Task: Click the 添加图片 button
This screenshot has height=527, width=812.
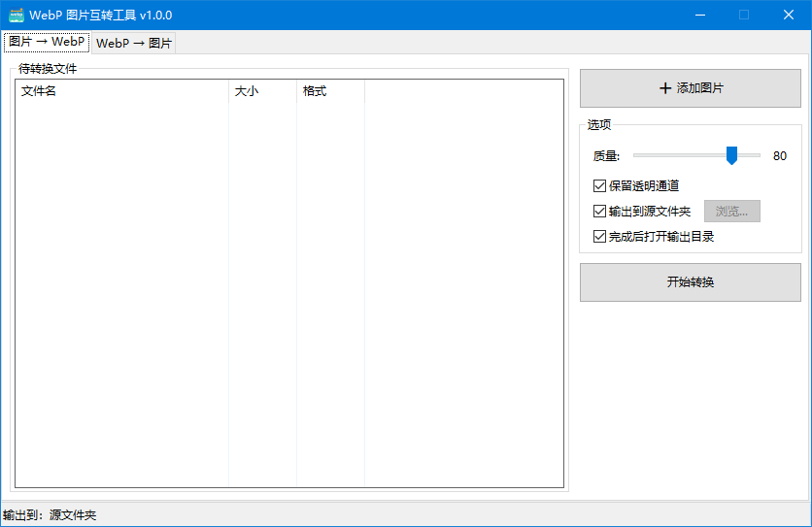Action: click(691, 88)
